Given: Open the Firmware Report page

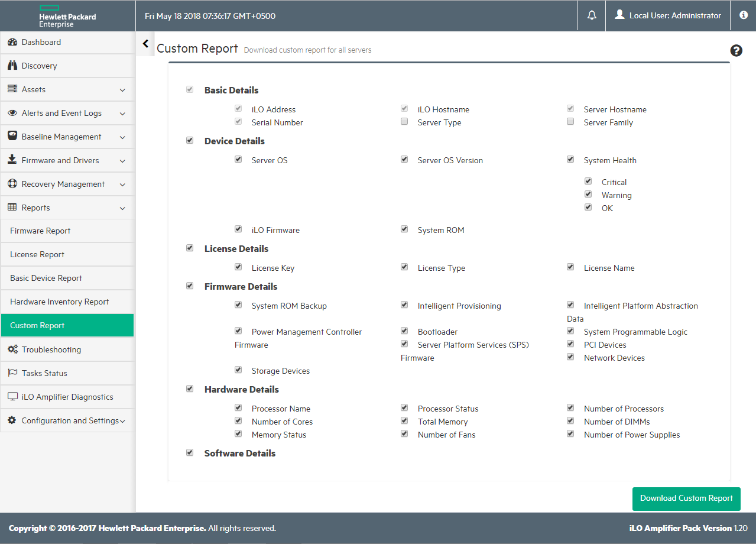Looking at the screenshot, I should pyautogui.click(x=40, y=231).
